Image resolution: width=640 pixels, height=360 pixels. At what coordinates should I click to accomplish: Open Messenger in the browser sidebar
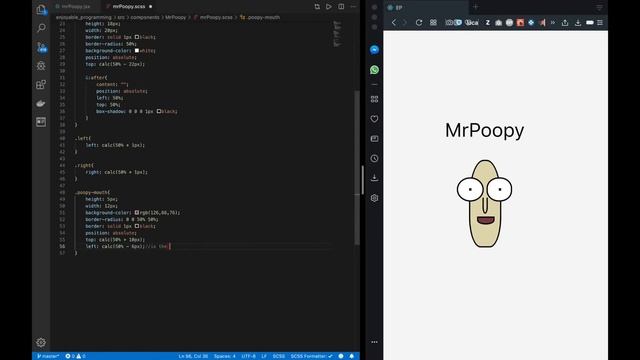[x=374, y=50]
